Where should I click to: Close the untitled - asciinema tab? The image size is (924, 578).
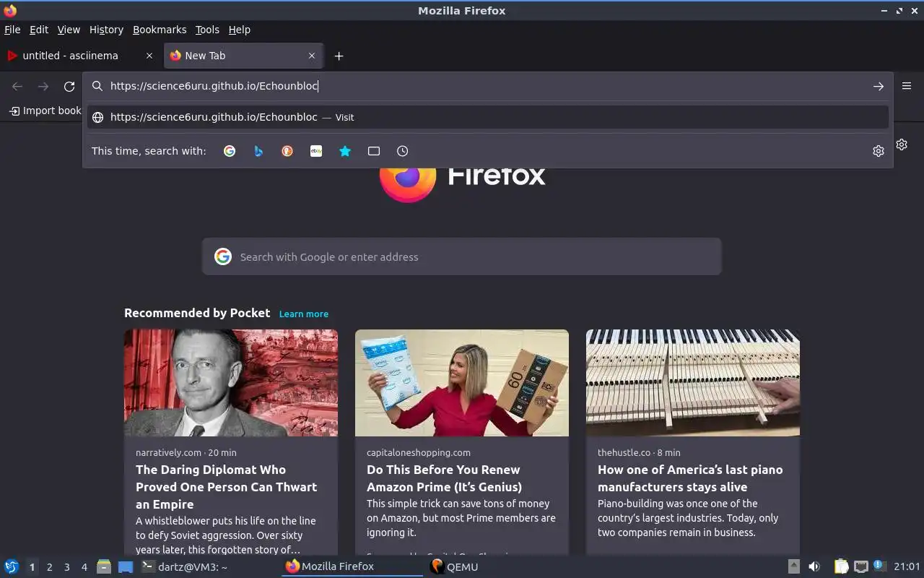tap(149, 56)
